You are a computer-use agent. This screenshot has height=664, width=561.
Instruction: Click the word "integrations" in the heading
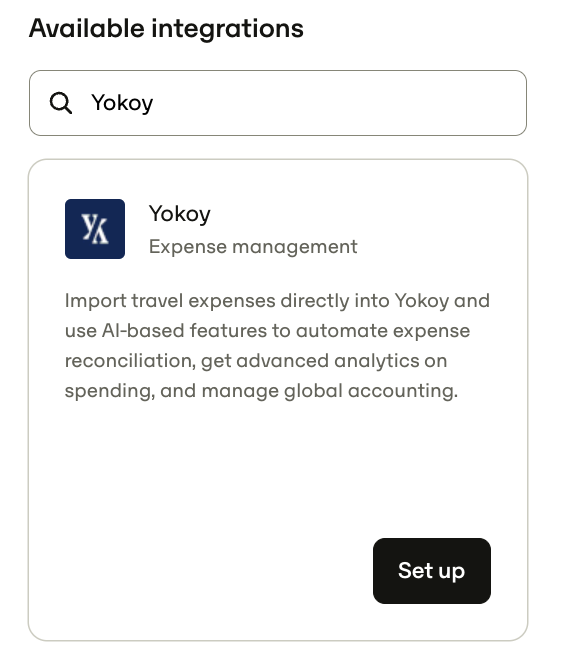pos(227,28)
